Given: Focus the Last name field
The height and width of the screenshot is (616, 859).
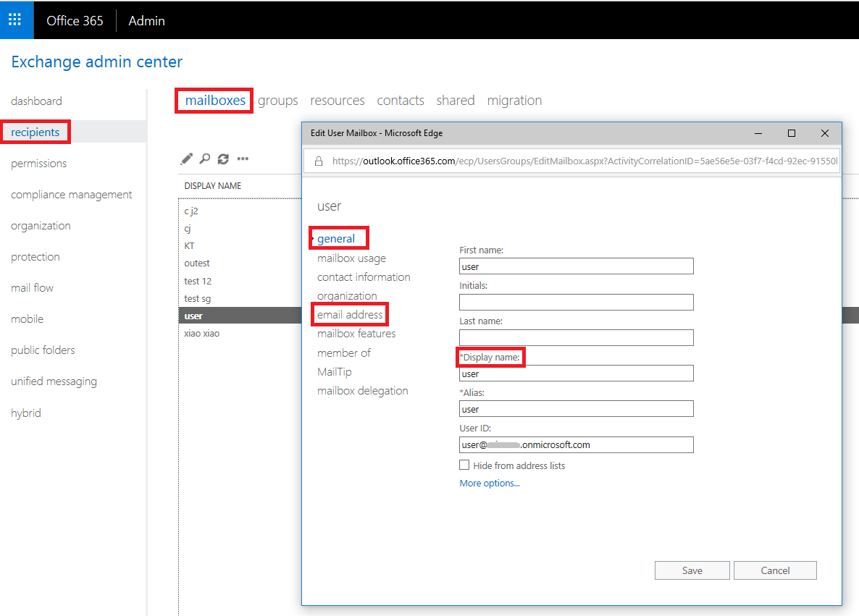Looking at the screenshot, I should pos(577,338).
